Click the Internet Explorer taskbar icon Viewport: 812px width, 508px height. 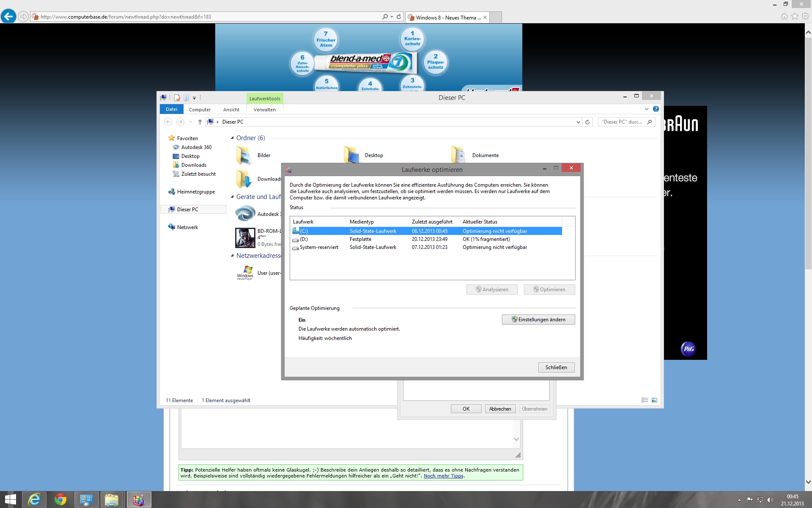tap(34, 500)
